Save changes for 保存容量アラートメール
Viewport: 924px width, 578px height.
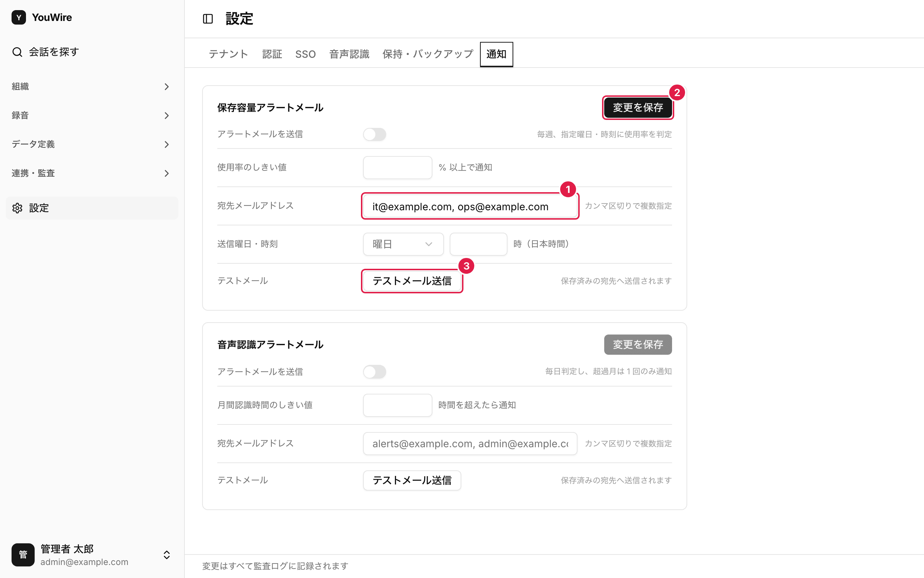pyautogui.click(x=638, y=108)
